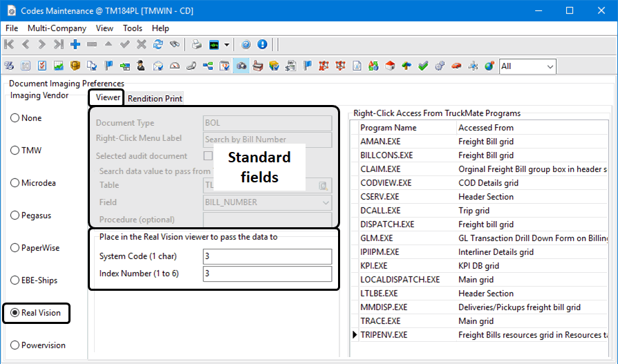618x364 pixels.
Task: Expand the Field BILL_NUMBER dropdown
Action: coord(326,202)
